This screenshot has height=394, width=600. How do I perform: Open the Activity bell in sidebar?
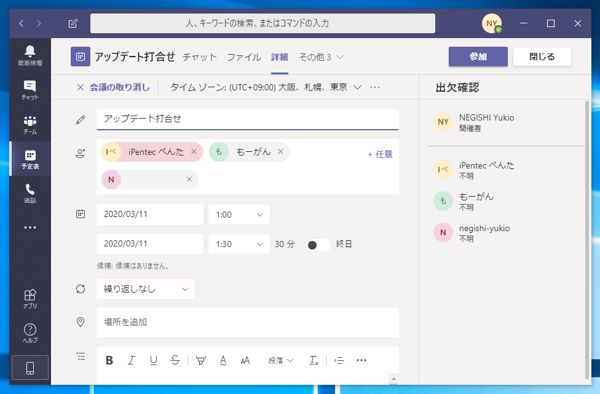(x=30, y=55)
